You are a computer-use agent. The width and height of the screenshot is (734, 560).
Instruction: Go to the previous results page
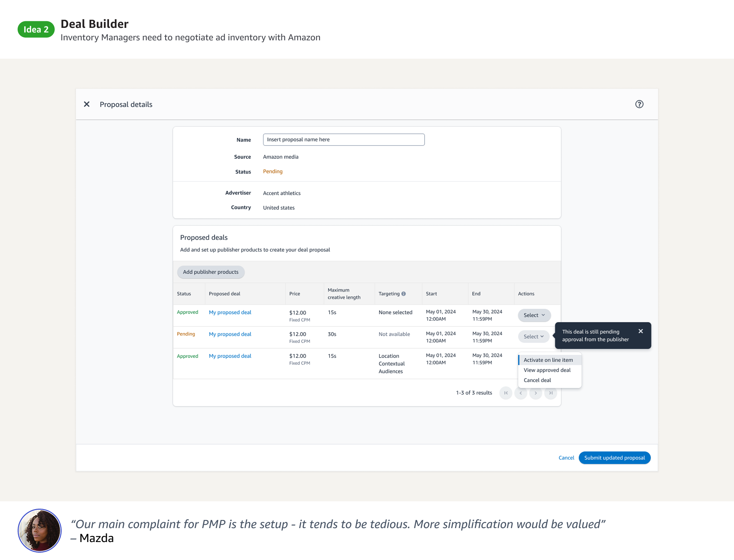tap(521, 393)
